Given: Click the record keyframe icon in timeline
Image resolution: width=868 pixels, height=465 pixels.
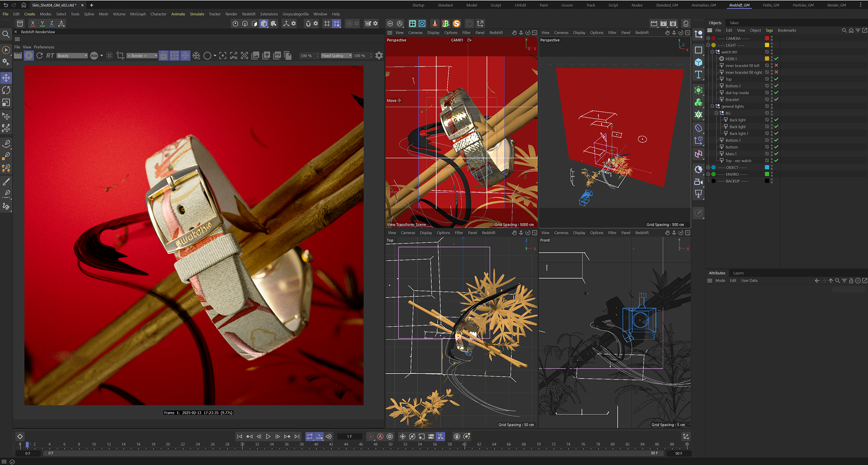Looking at the screenshot, I should click(371, 437).
